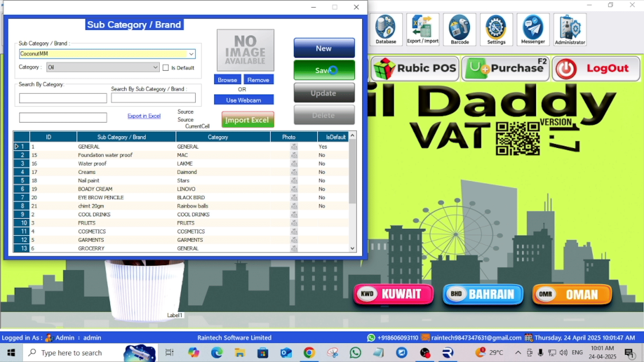Select the EYE BROW PENCILE row
The height and width of the screenshot is (362, 644).
pos(181,197)
